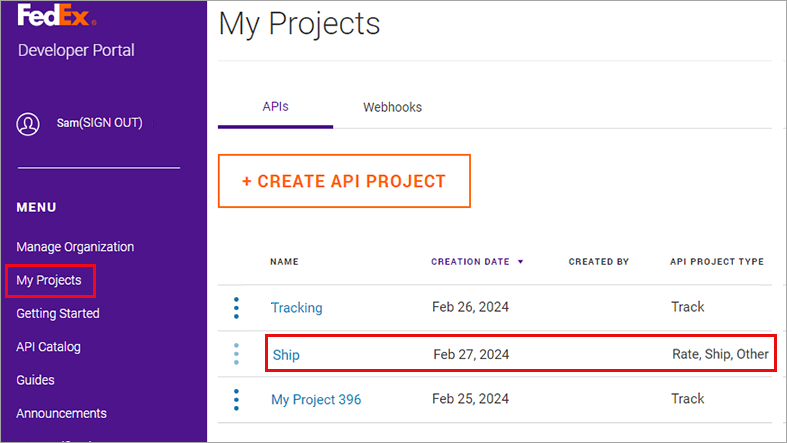The height and width of the screenshot is (443, 787).
Task: Click the user profile avatar icon
Action: [28, 124]
